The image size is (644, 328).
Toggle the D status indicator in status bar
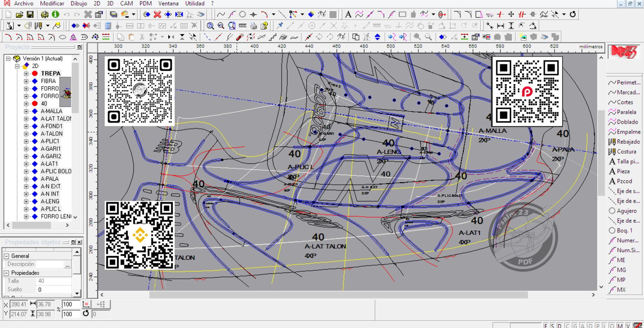pos(559,325)
